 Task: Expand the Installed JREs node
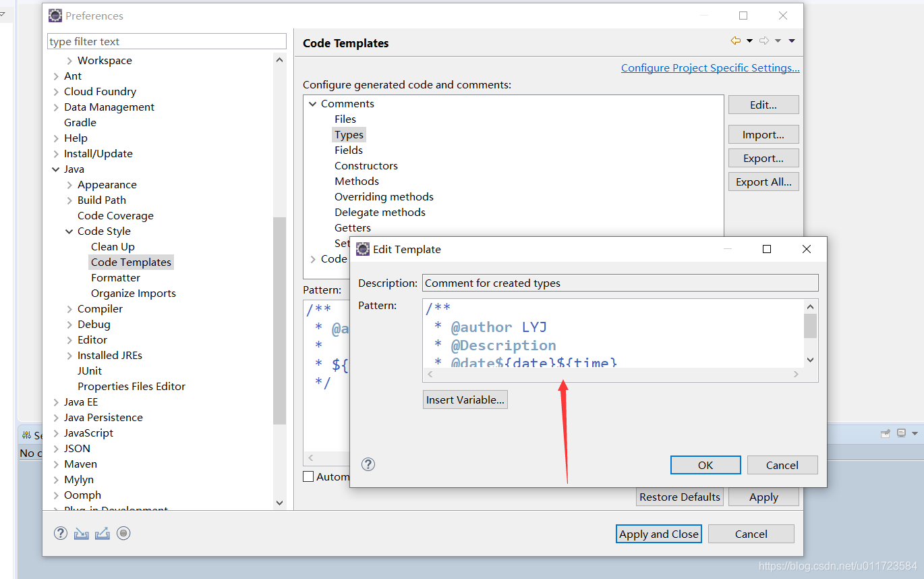tap(69, 356)
